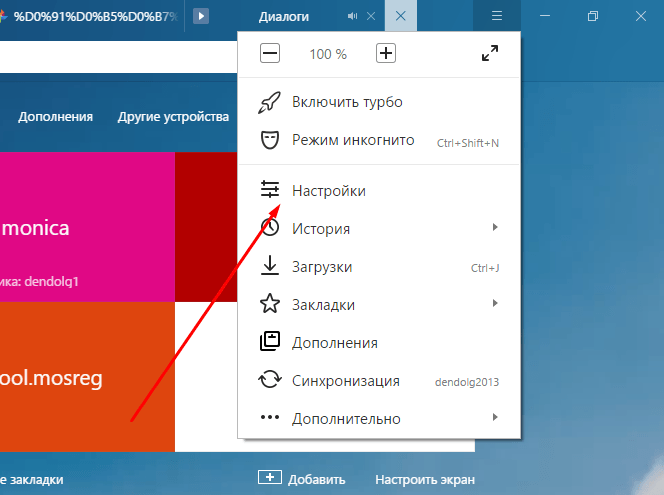Click the rocket icon for turbo
Screen dimensions: 664x495
(x=269, y=102)
